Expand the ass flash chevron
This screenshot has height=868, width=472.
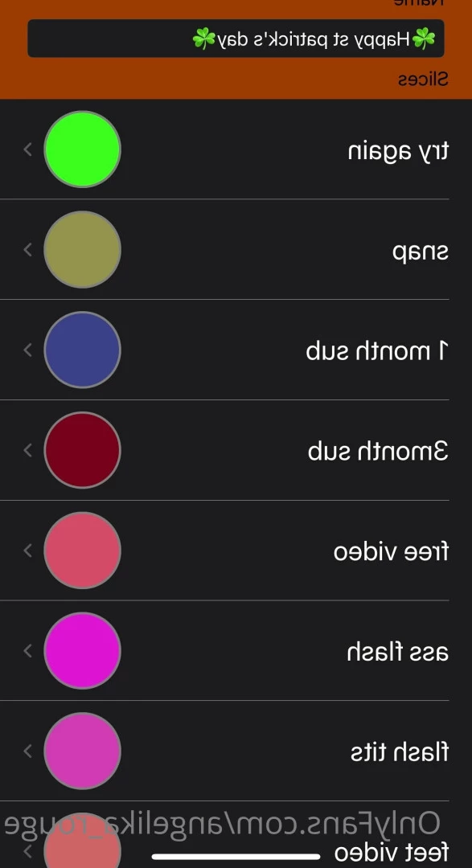[x=27, y=650]
